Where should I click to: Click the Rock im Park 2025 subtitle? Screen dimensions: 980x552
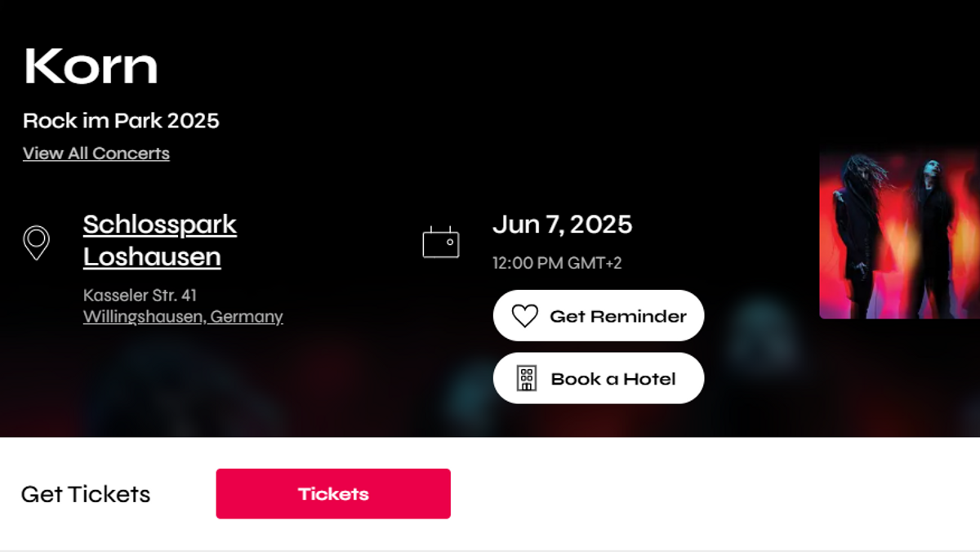(x=121, y=121)
